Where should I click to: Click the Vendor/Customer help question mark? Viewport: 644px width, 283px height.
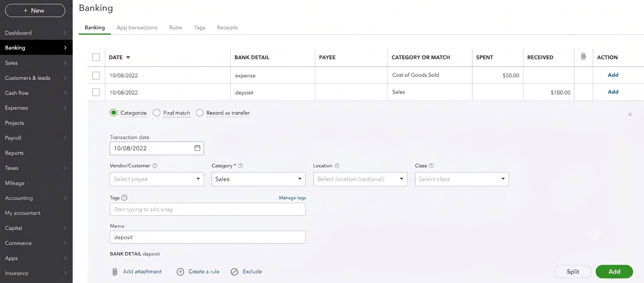click(155, 166)
